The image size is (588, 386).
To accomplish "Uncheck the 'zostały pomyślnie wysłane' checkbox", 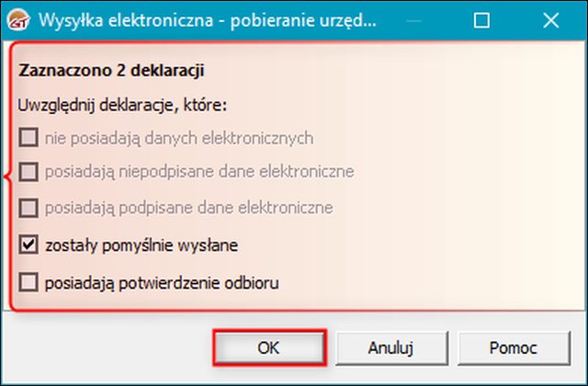I will (x=28, y=244).
